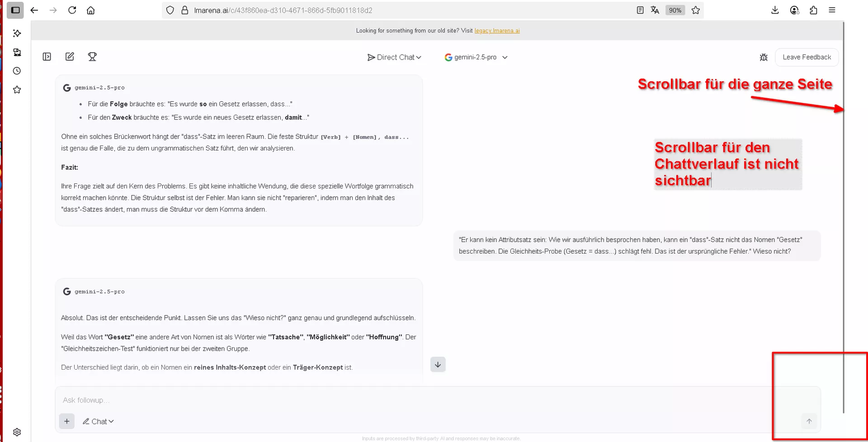868x442 pixels.
Task: Click the bug report icon
Action: pyautogui.click(x=764, y=57)
